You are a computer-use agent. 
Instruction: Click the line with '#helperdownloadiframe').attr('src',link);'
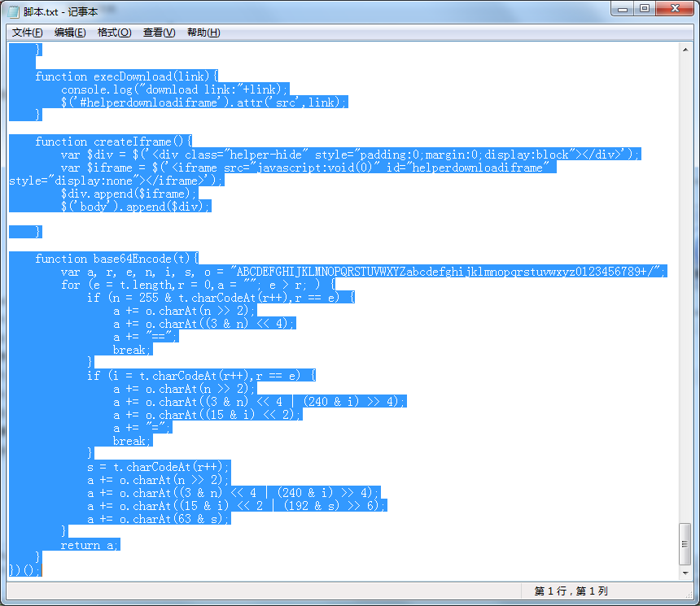tap(204, 102)
